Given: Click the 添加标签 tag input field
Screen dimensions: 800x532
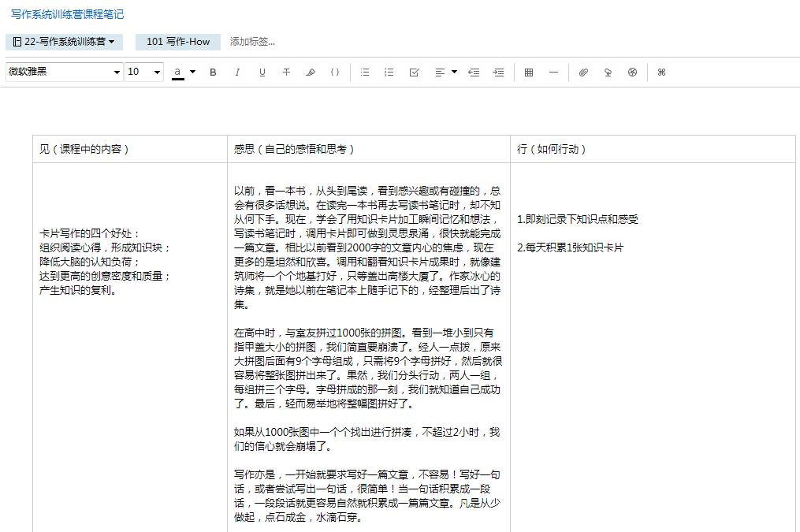Looking at the screenshot, I should (252, 42).
